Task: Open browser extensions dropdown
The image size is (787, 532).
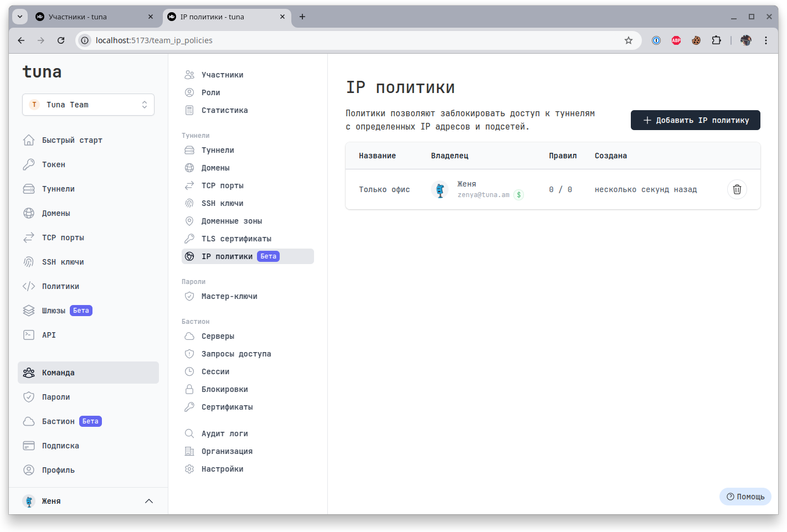Action: pos(716,40)
